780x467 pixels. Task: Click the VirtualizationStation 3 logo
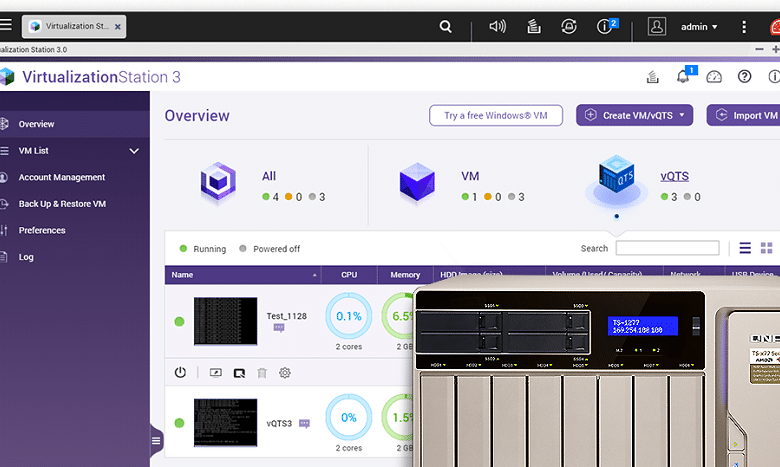coord(90,77)
